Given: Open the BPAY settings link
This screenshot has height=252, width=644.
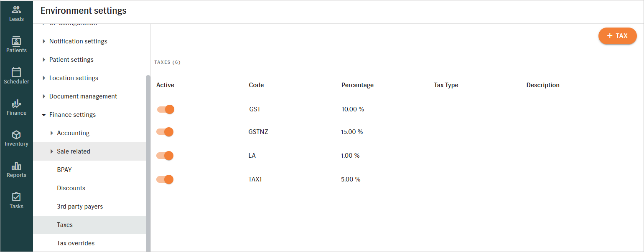Looking at the screenshot, I should tap(64, 170).
